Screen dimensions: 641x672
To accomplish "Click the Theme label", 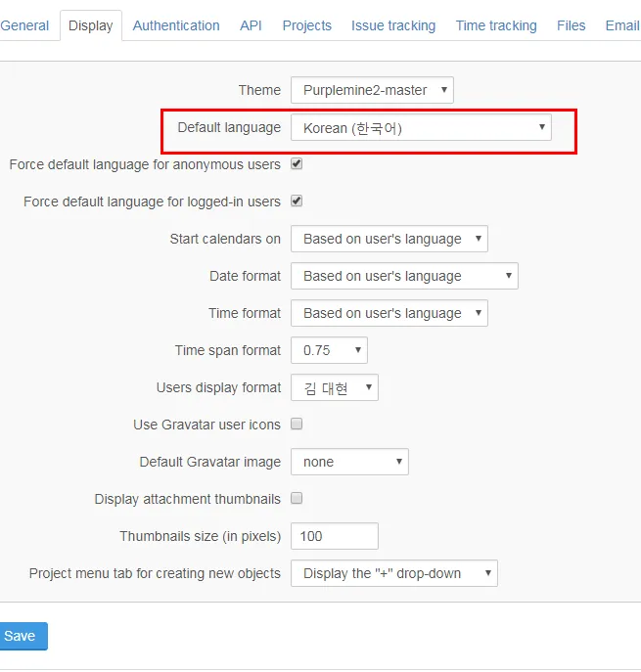I will click(259, 90).
